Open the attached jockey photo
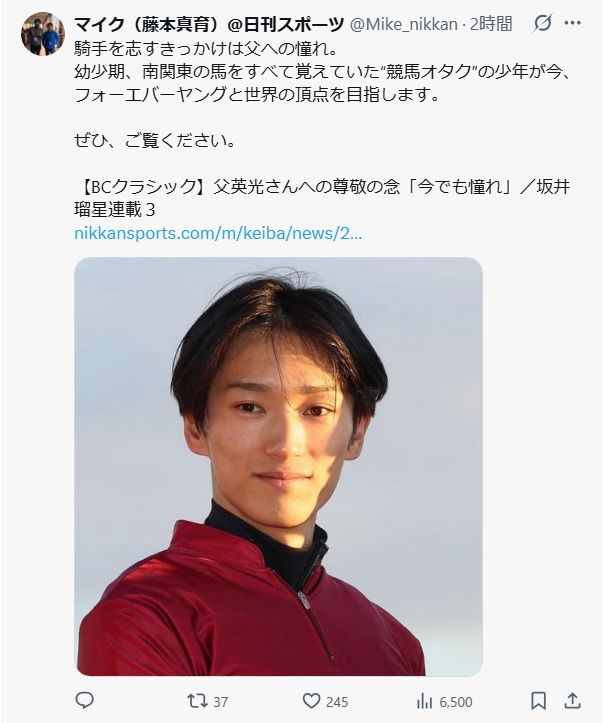Screen dimensions: 609x723 [278, 466]
